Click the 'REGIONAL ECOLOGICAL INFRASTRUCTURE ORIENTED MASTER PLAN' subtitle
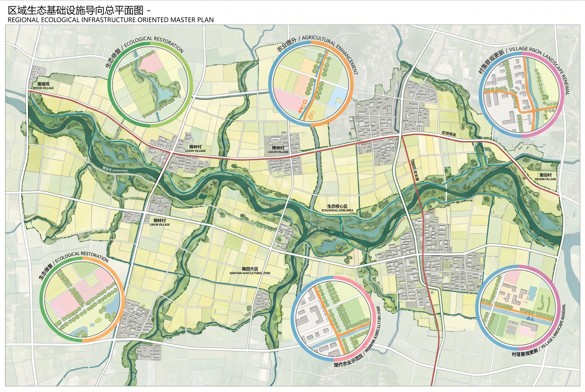 (x=111, y=20)
